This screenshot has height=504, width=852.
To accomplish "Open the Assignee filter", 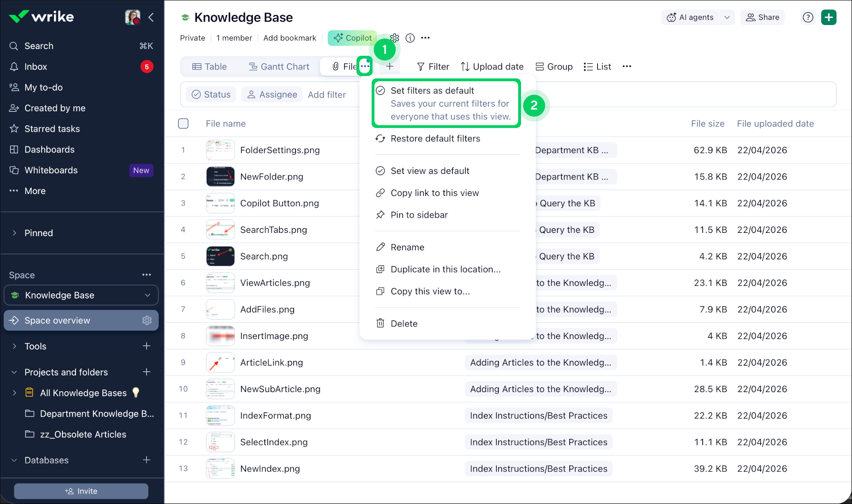I will 272,94.
